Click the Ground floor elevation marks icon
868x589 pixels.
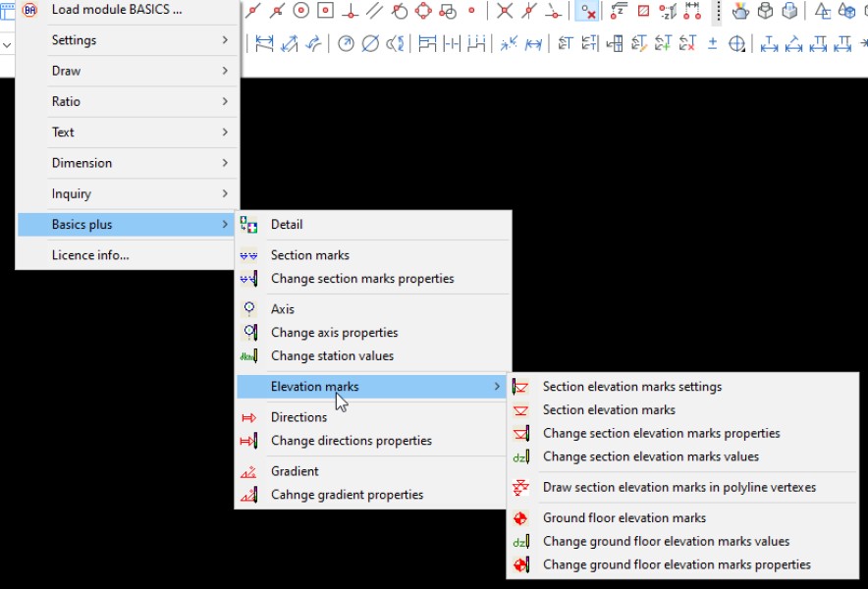pyautogui.click(x=520, y=518)
